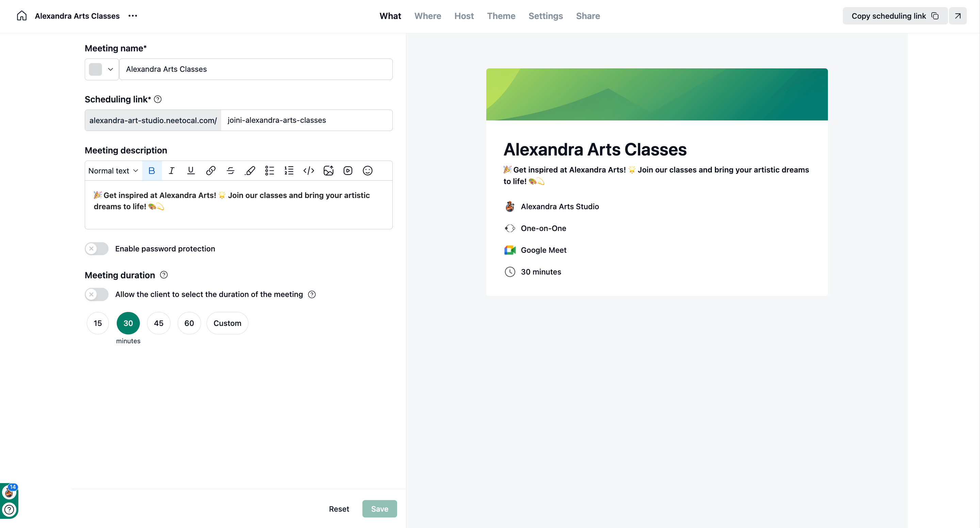The height and width of the screenshot is (528, 980).
Task: Apply strikethrough formatting
Action: pos(231,171)
